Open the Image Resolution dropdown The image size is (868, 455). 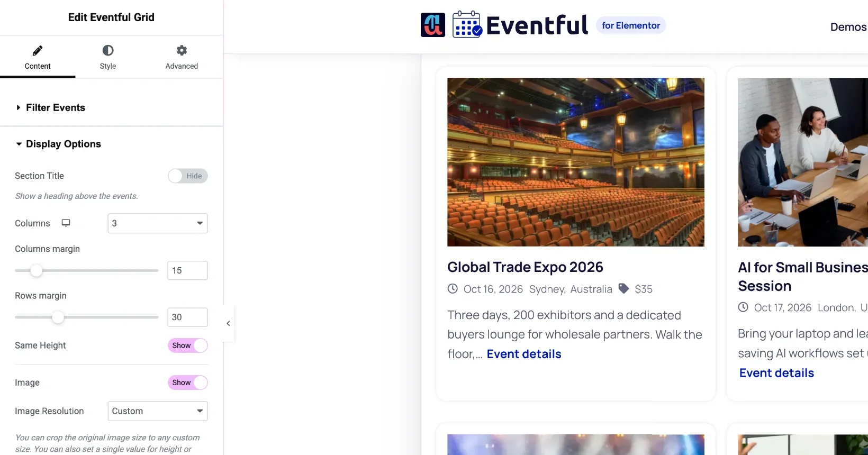[158, 411]
